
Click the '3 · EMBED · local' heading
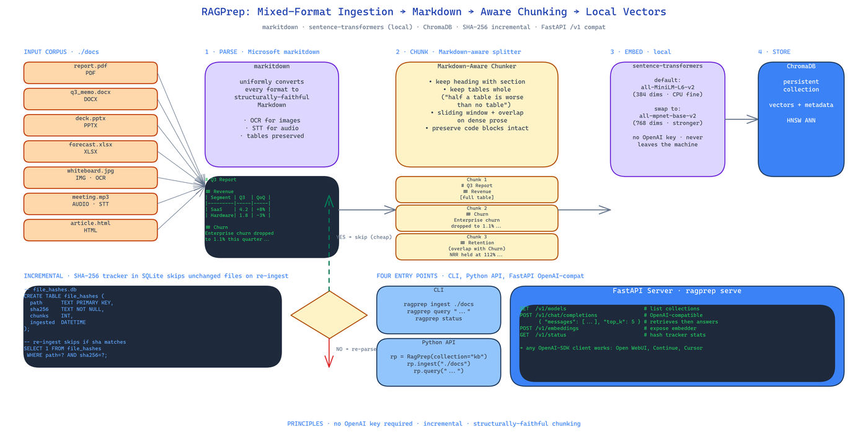(x=640, y=52)
